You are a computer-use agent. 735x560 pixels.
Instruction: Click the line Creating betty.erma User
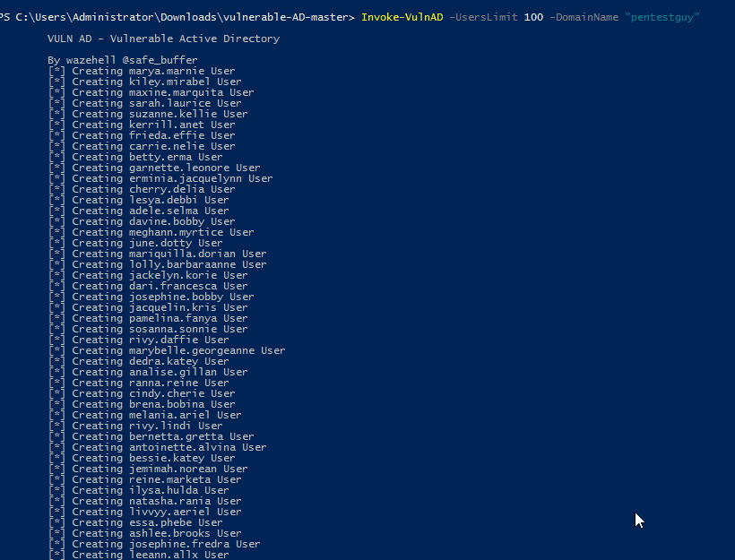click(135, 157)
